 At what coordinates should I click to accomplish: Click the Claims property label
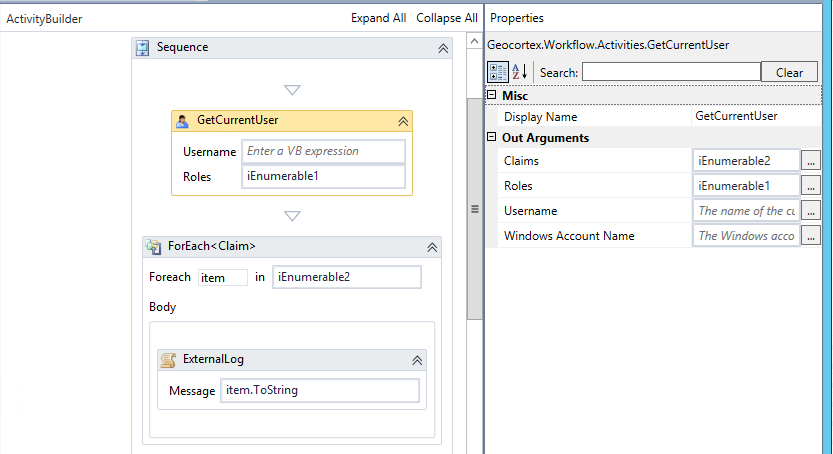coord(521,161)
